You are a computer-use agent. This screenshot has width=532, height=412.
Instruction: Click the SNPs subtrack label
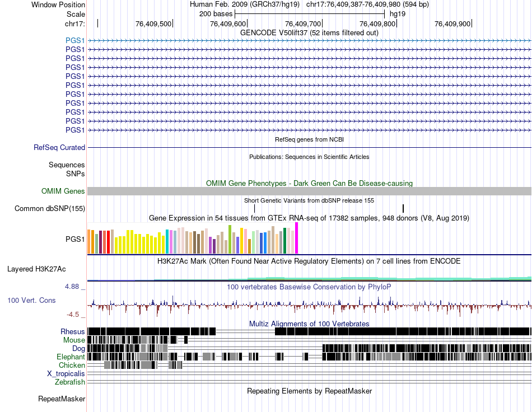pos(76,174)
